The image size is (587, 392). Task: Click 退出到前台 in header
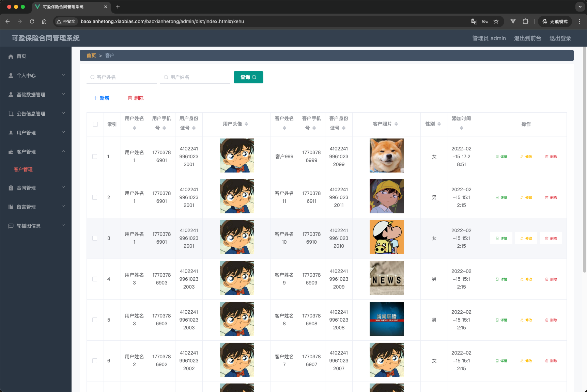click(527, 38)
